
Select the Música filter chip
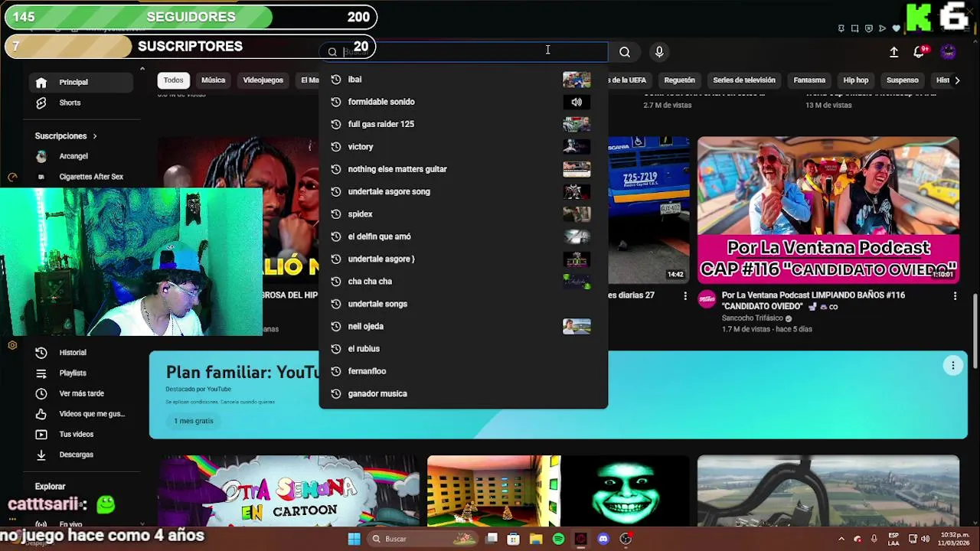(213, 80)
